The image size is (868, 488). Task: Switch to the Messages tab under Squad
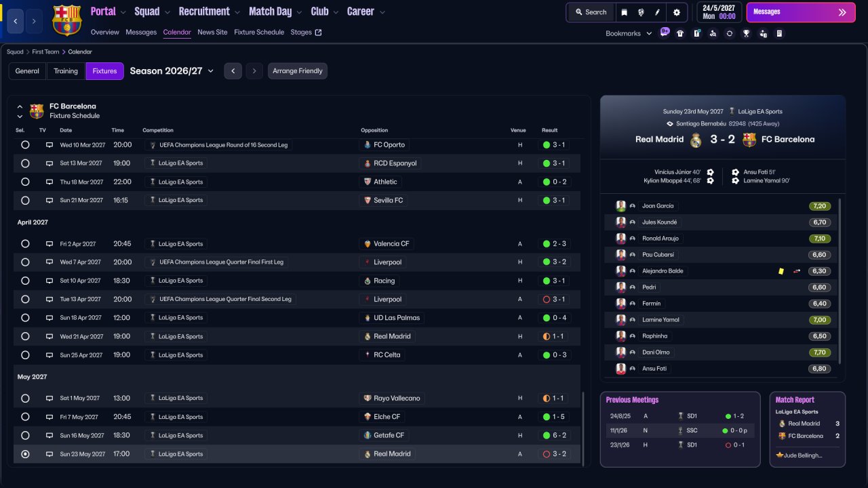[141, 33]
